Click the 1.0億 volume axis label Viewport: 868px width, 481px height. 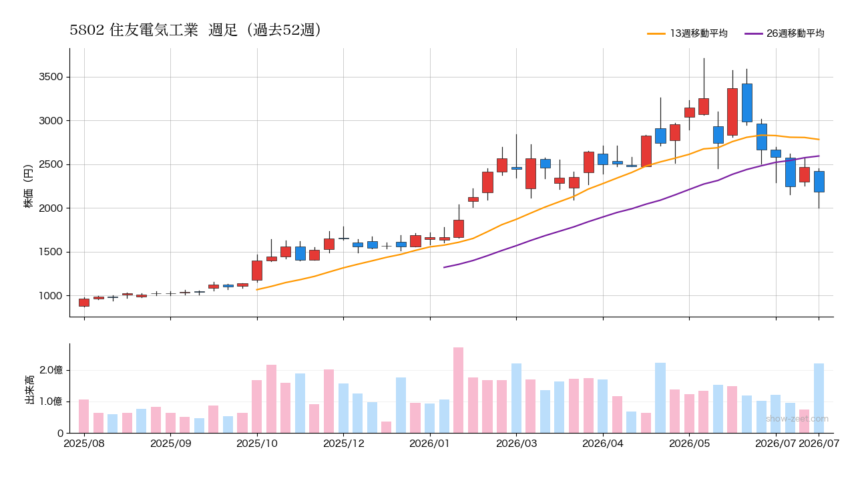pyautogui.click(x=51, y=402)
